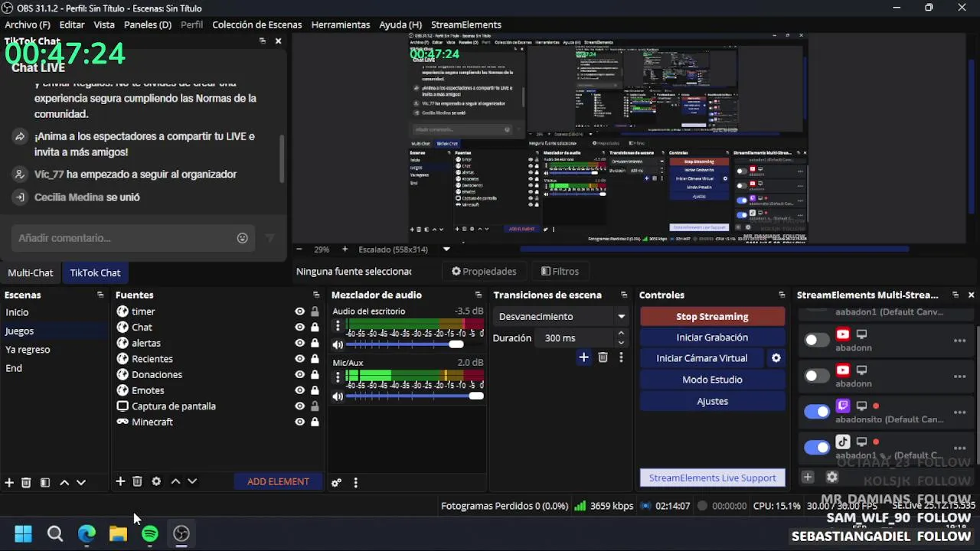Zoom in preview with plus button
This screenshot has height=551, width=980.
[x=345, y=249]
